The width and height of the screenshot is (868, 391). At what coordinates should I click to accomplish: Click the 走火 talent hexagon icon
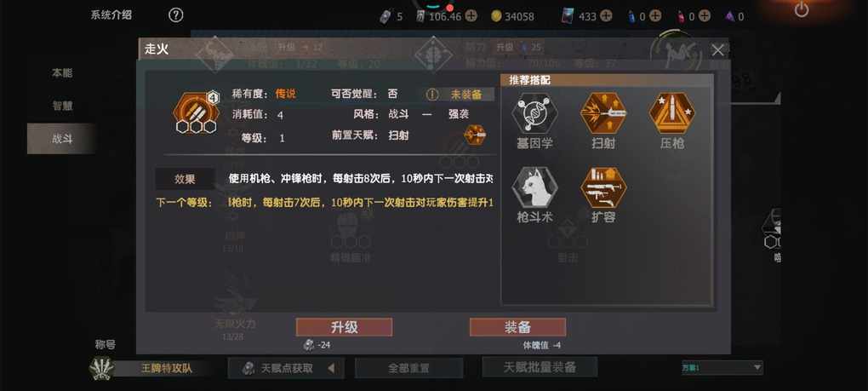(x=196, y=112)
